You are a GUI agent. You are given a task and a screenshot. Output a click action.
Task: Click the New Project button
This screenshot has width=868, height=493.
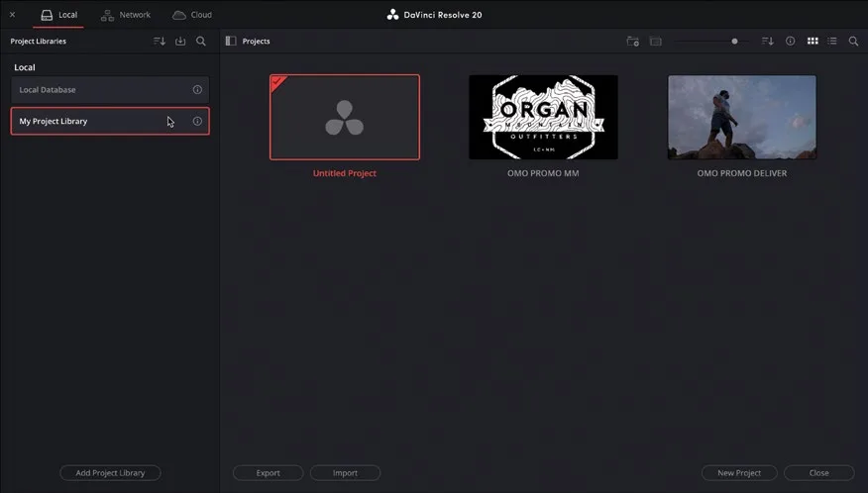point(739,473)
